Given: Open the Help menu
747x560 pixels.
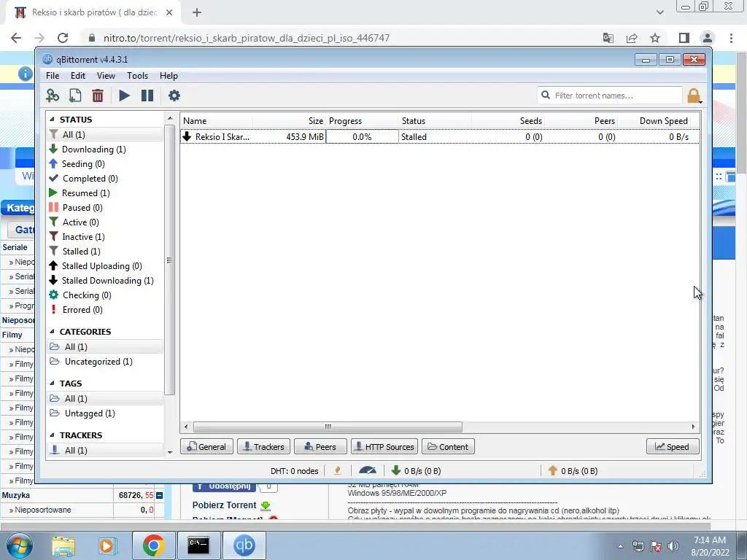Looking at the screenshot, I should pos(169,76).
